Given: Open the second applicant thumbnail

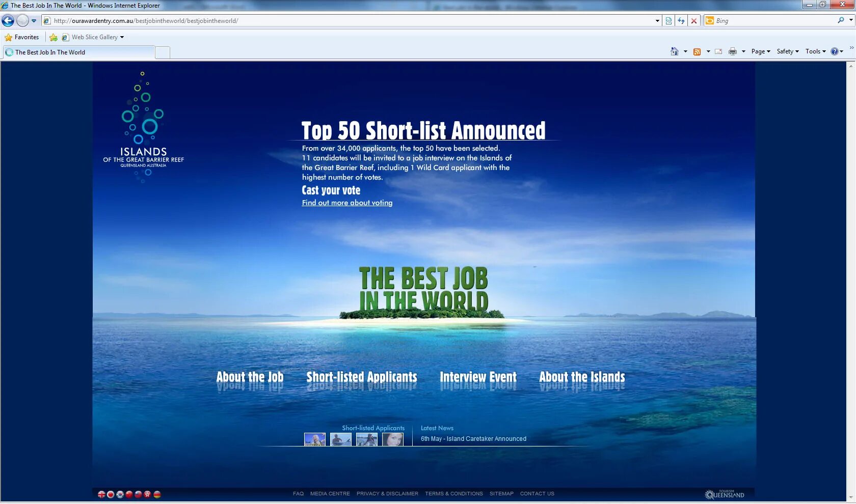Looking at the screenshot, I should point(341,439).
